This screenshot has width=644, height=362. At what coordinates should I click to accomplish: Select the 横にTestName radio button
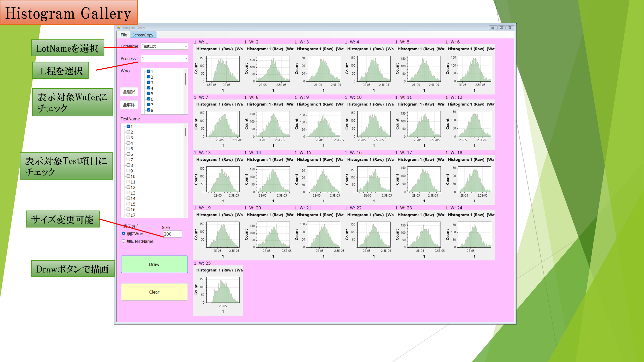click(124, 241)
